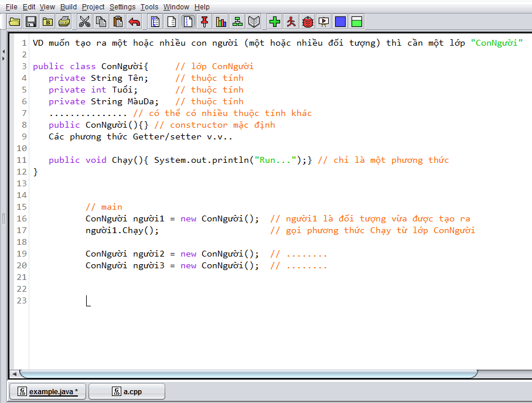
Task: Expand the Settings menu
Action: [122, 7]
